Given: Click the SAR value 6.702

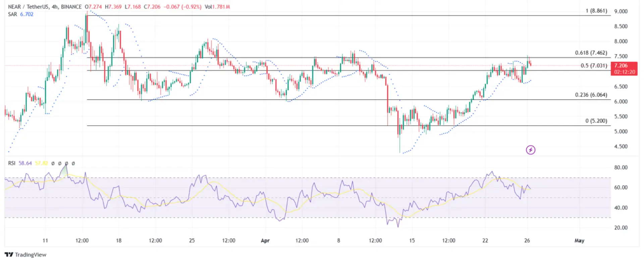Looking at the screenshot, I should (27, 14).
